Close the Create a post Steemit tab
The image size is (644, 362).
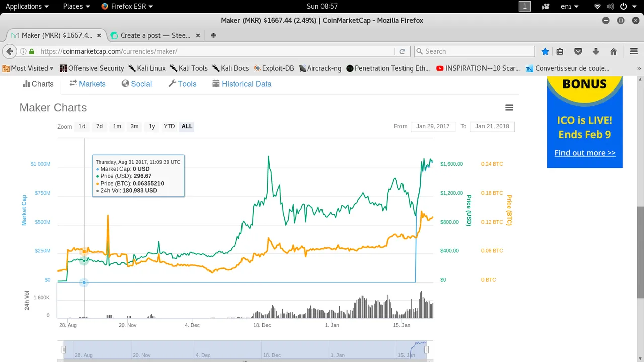pyautogui.click(x=198, y=35)
